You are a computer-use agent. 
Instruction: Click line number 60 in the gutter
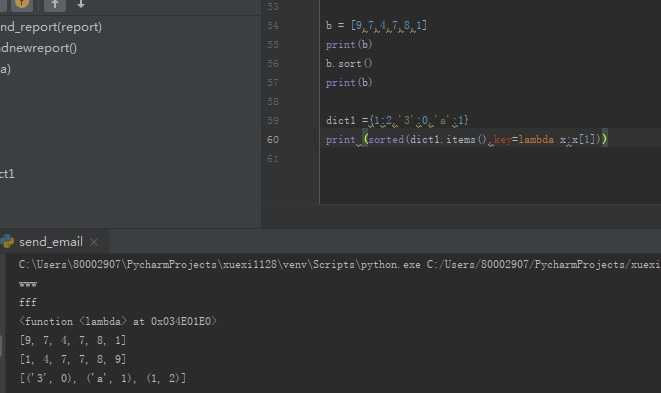(x=273, y=140)
